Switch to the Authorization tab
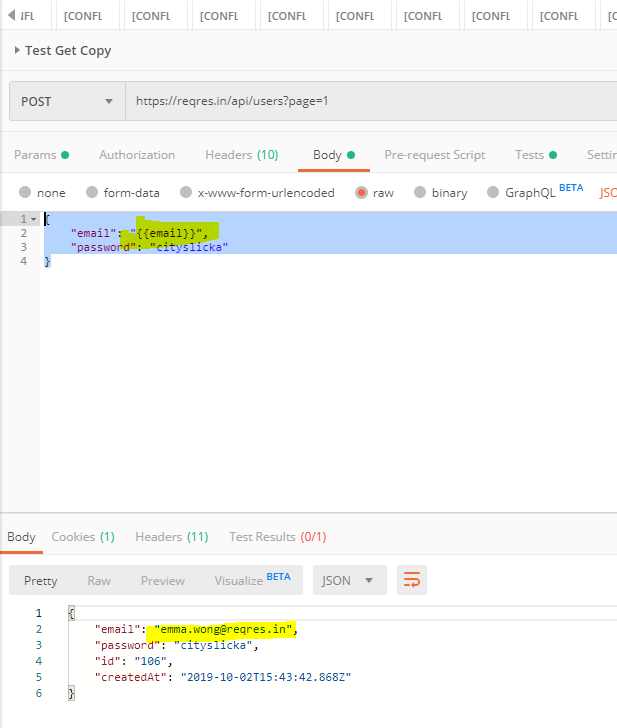This screenshot has width=617, height=728. [137, 155]
